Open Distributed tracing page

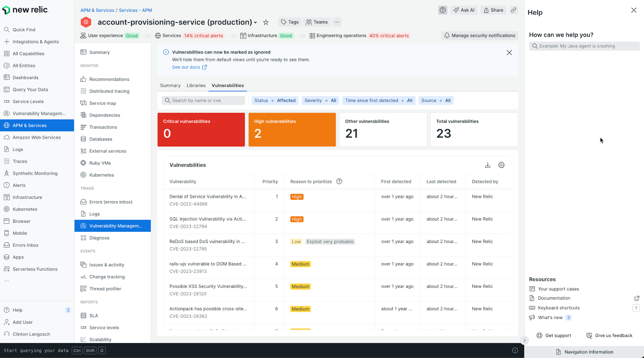[x=113, y=91]
